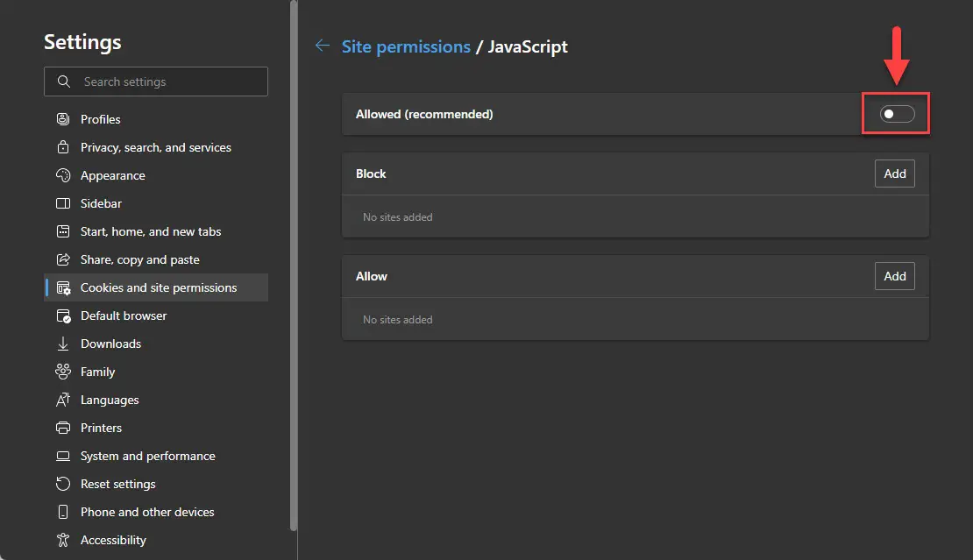Click the settings sidebar vertical scrollbar
Viewport: 973px width, 560px height.
[x=294, y=266]
